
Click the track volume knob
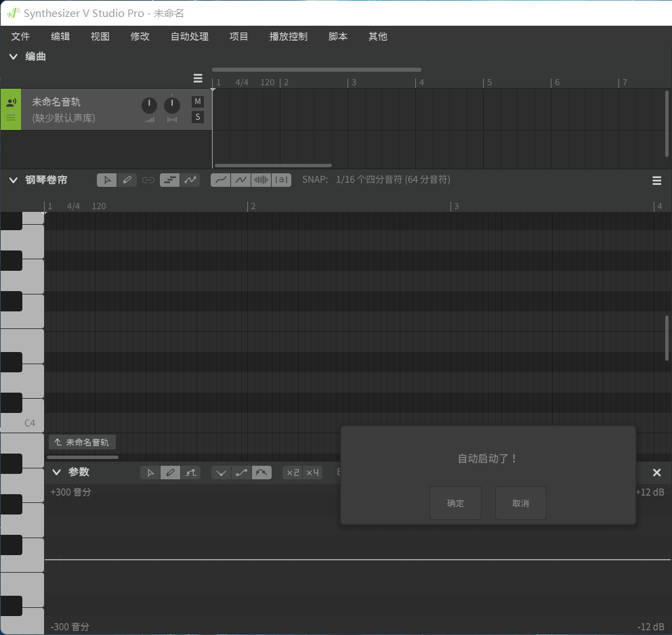click(x=149, y=105)
